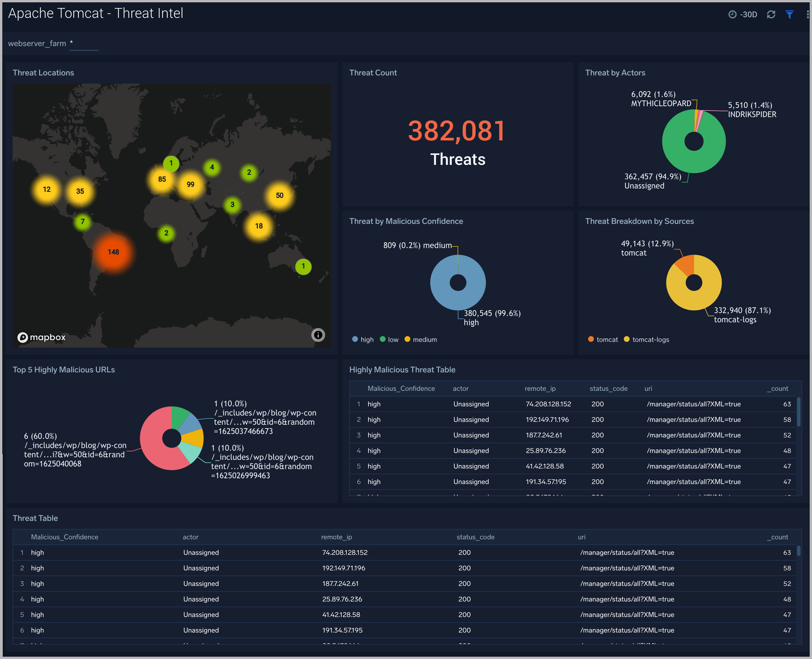
Task: Click the 99 cluster marker on map
Action: [x=190, y=184]
